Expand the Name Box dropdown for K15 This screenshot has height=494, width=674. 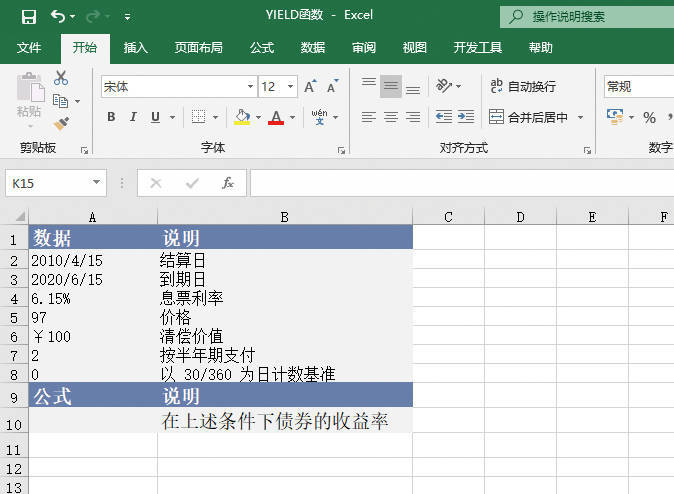click(x=97, y=183)
